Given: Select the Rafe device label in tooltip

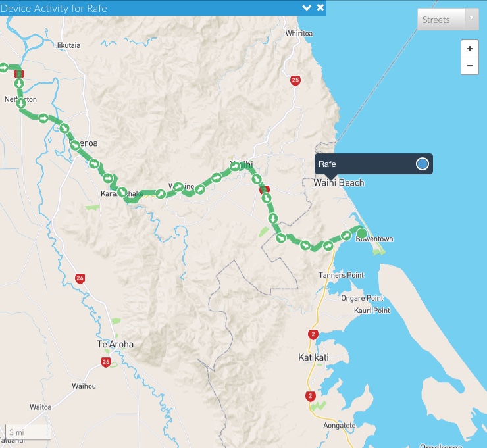Looking at the screenshot, I should 327,164.
